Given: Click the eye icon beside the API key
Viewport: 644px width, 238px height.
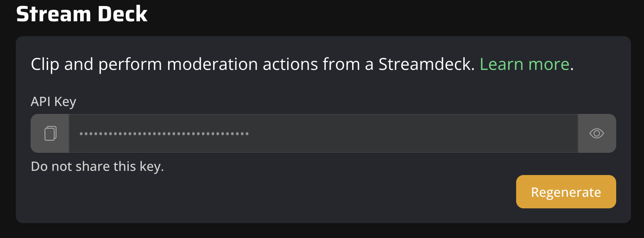Looking at the screenshot, I should [x=597, y=133].
